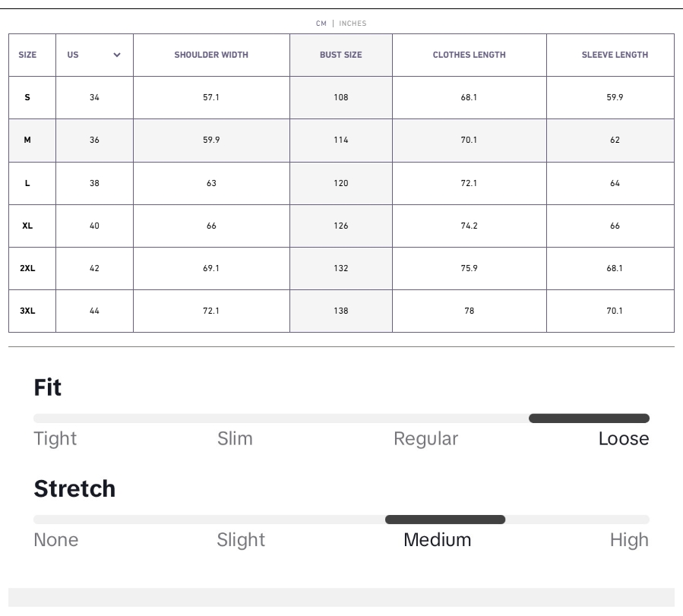Click the US size 42 cell
The width and height of the screenshot is (683, 616).
(x=94, y=268)
